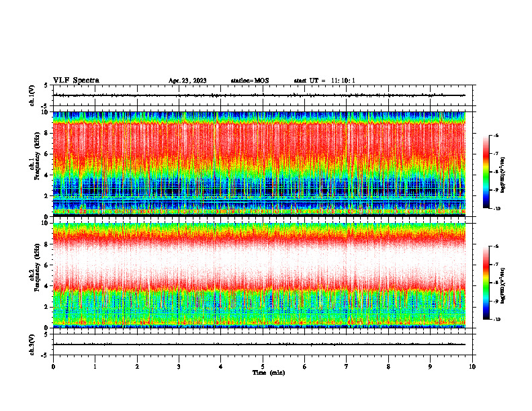Image resolution: width=532 pixels, height=411 pixels.
Task: Click the "ch.3(V)" waveform axis label
Action: click(32, 345)
